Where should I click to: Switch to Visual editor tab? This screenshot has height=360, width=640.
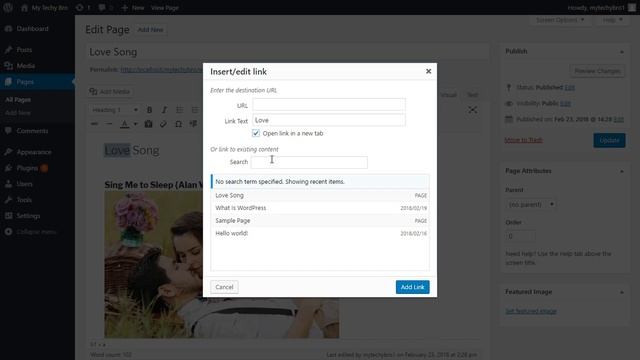click(448, 95)
